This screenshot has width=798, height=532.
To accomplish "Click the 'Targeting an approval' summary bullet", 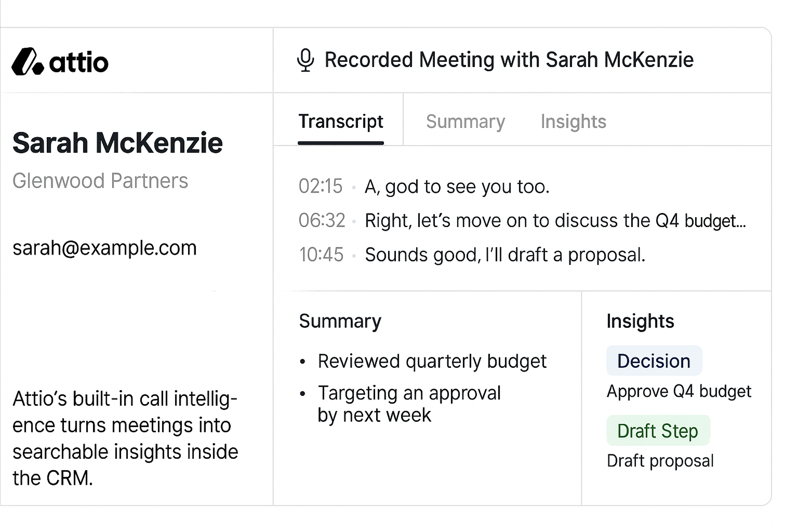I will (x=409, y=404).
